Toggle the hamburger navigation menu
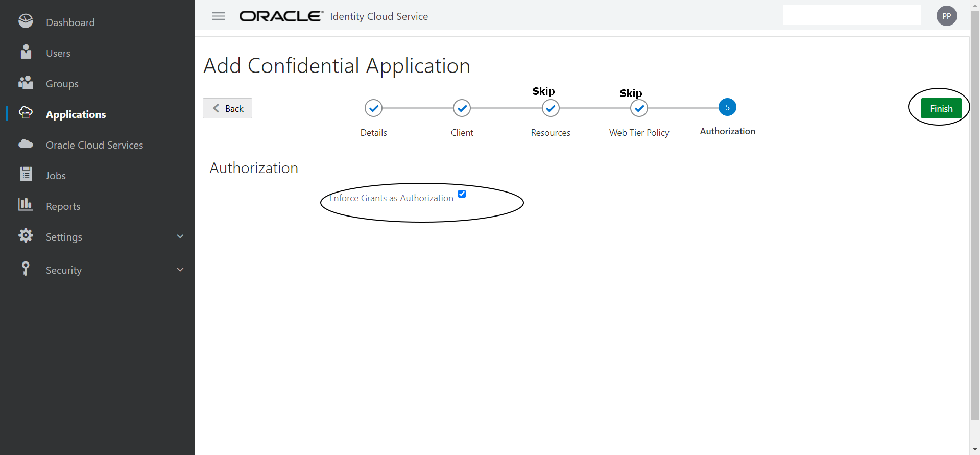This screenshot has width=980, height=455. (218, 16)
